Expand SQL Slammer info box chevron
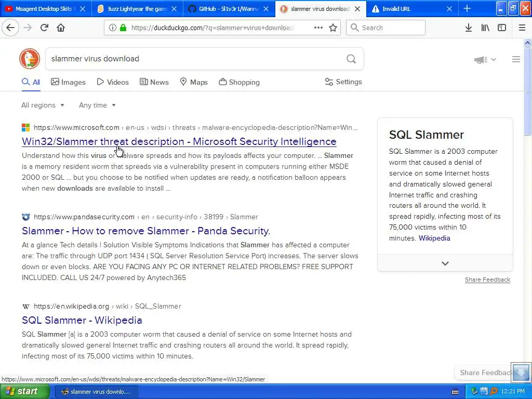Screen dimensions: 532x399 (445, 263)
